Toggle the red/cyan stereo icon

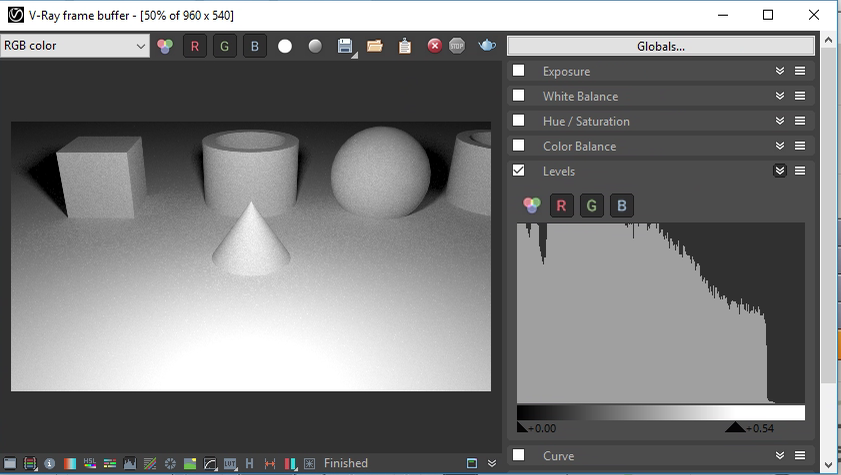click(x=290, y=463)
